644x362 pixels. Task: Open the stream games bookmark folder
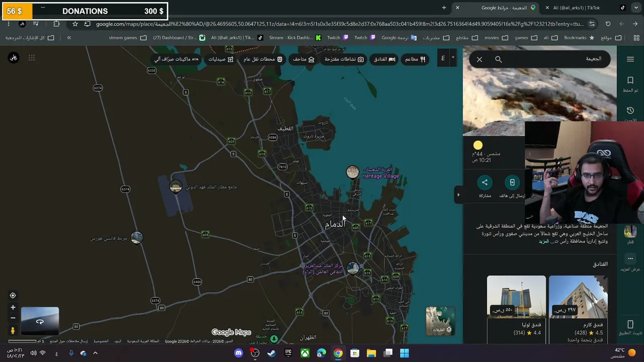pos(128,38)
